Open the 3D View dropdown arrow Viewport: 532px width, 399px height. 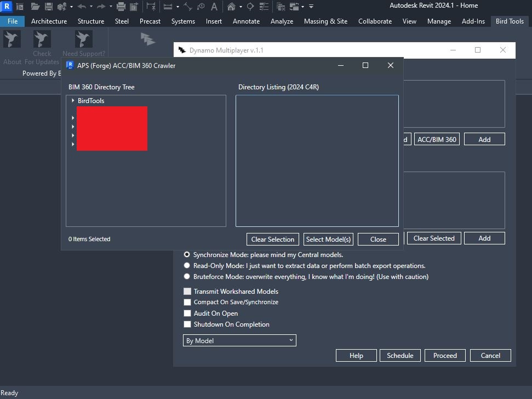tap(241, 7)
